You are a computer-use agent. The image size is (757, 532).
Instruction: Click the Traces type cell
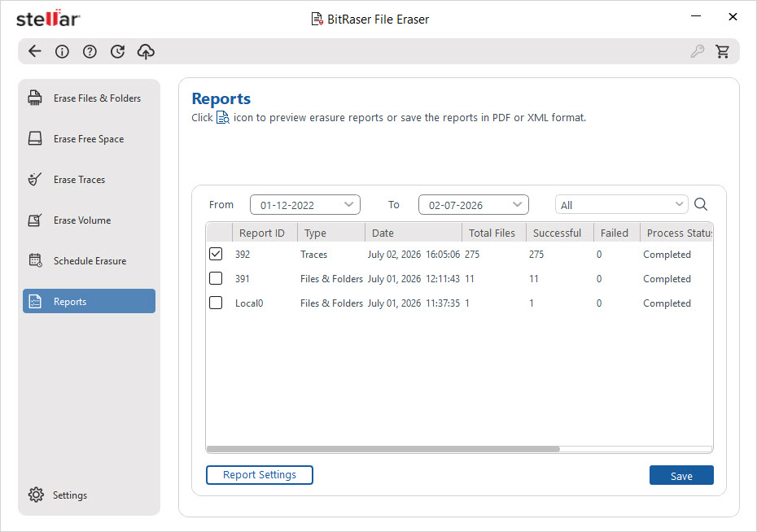point(314,254)
